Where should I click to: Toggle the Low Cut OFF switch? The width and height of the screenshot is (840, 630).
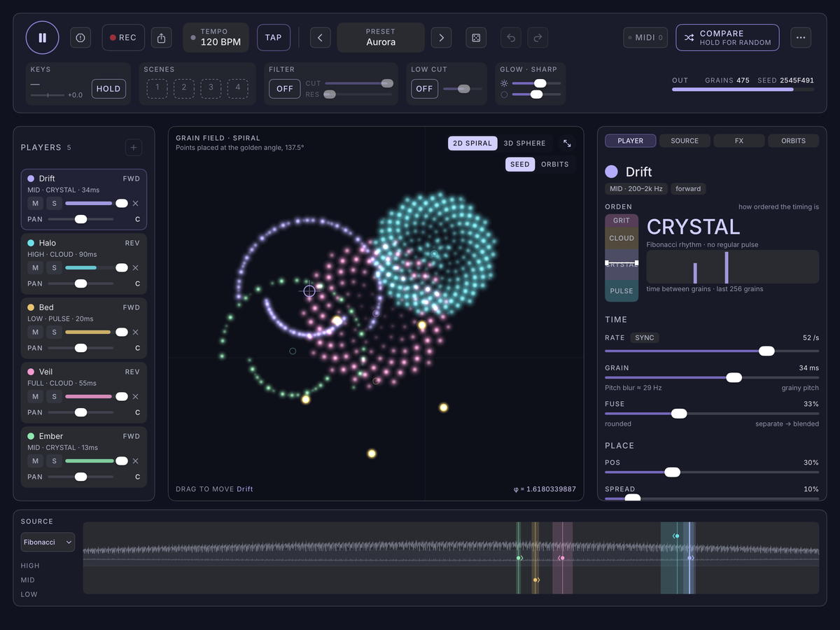(x=424, y=89)
